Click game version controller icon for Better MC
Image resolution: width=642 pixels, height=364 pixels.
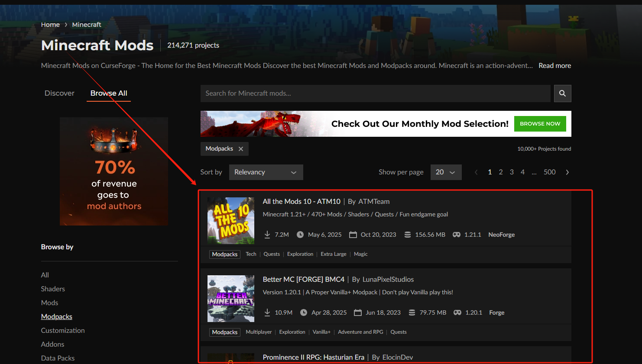tap(457, 312)
